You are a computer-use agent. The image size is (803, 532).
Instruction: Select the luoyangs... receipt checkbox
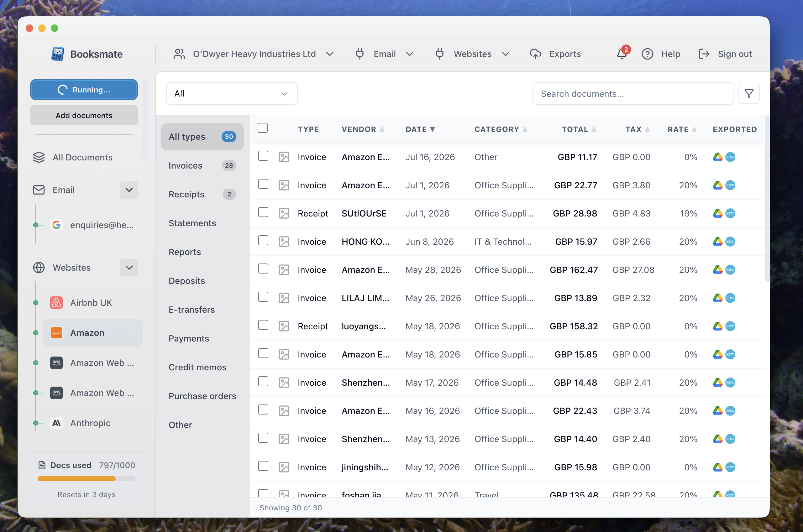(x=263, y=326)
